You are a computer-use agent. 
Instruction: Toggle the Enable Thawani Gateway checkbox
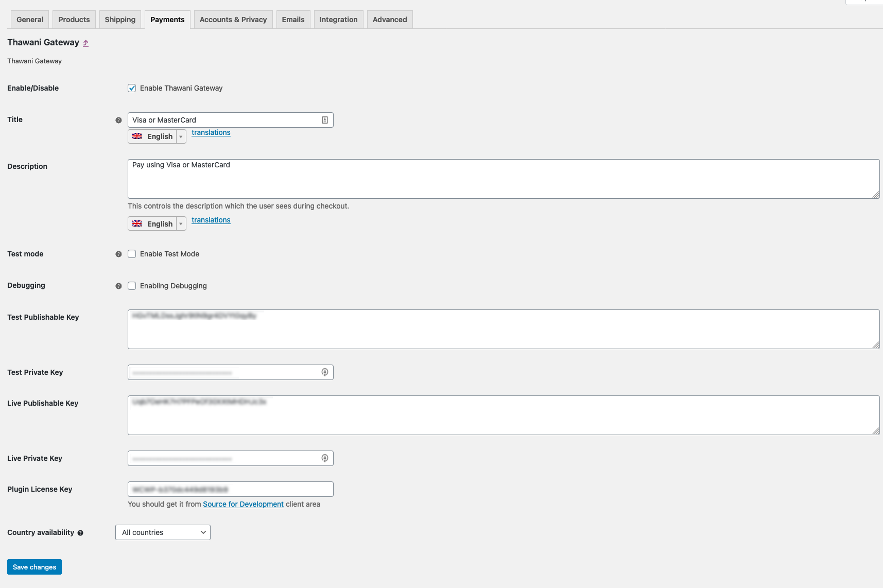coord(132,88)
